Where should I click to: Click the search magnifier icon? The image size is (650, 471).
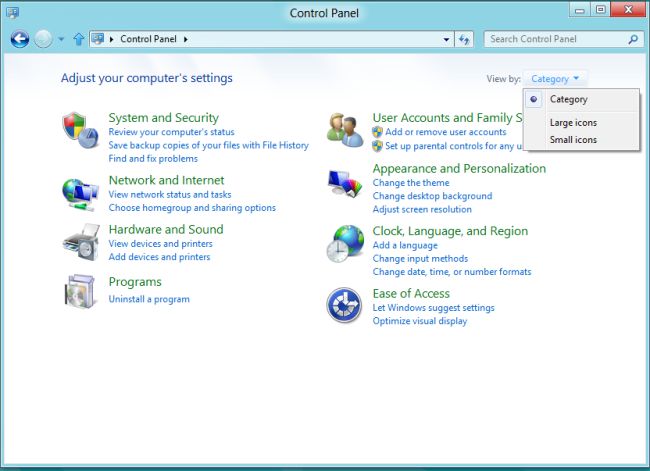(633, 39)
